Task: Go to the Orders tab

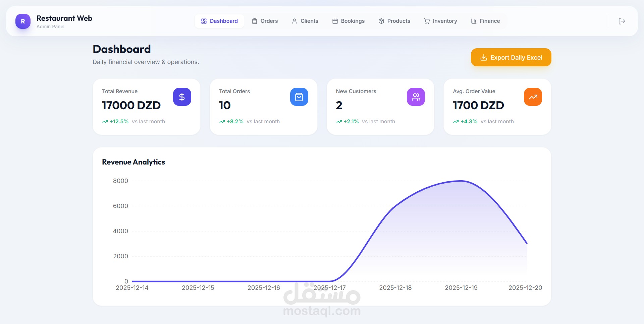Action: 265,21
